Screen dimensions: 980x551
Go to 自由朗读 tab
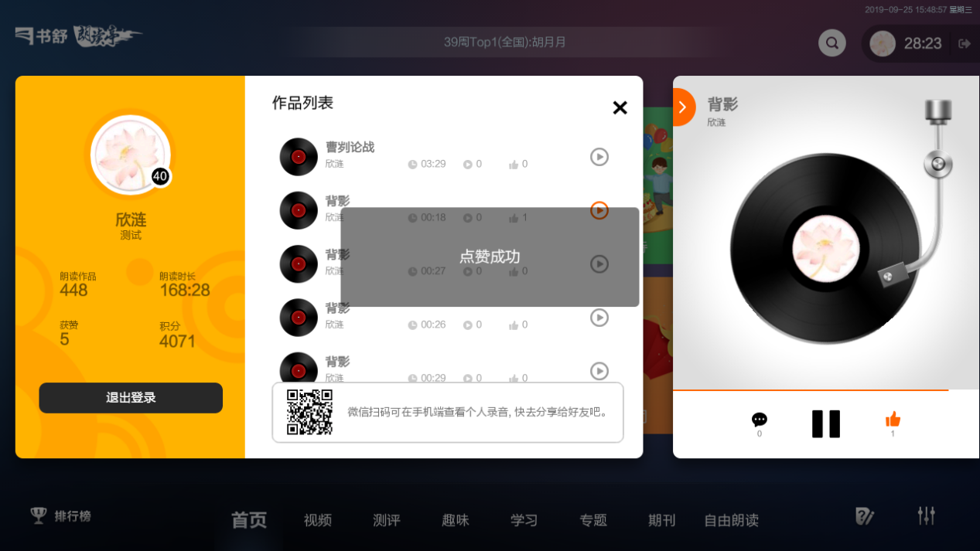pyautogui.click(x=731, y=520)
